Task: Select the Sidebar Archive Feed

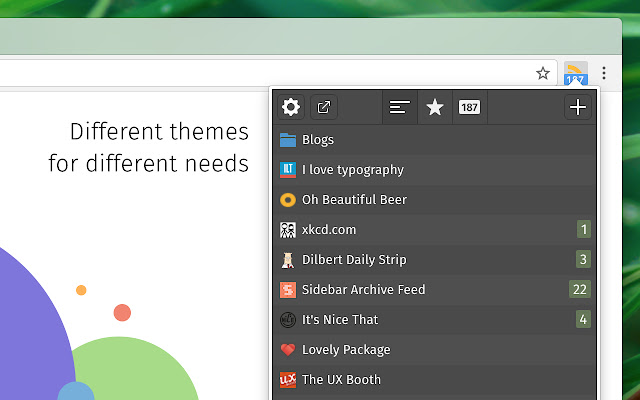Action: [x=363, y=290]
